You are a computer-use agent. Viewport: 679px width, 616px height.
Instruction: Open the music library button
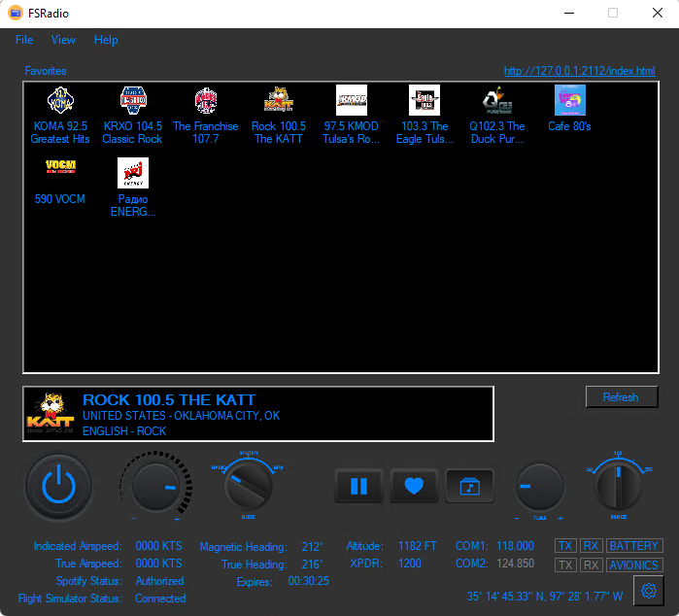[469, 486]
